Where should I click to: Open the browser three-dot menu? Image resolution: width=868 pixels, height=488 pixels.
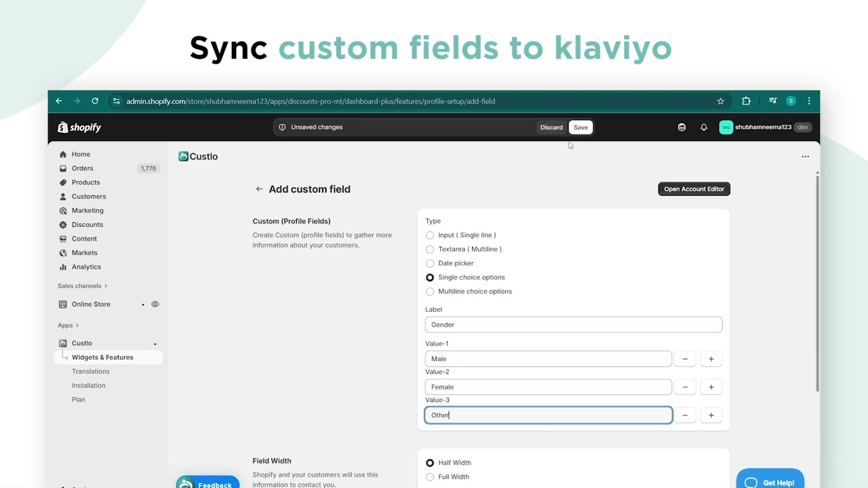[x=809, y=101]
